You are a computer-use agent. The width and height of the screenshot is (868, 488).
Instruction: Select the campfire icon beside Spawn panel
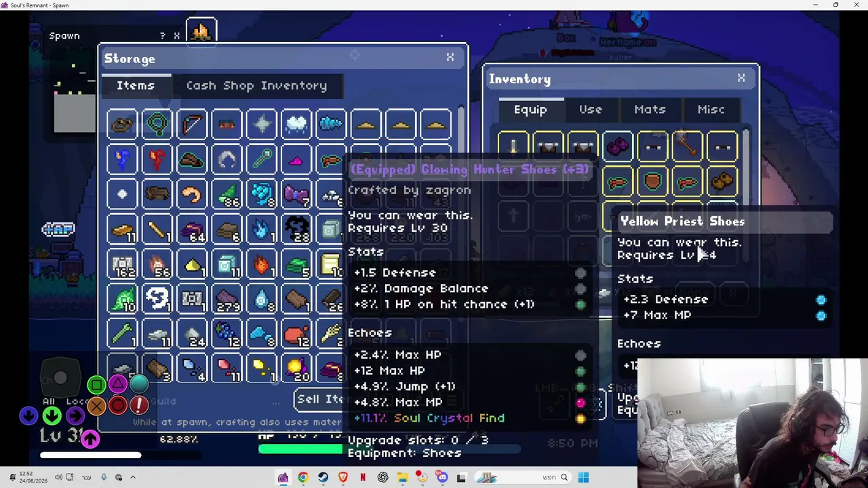201,31
